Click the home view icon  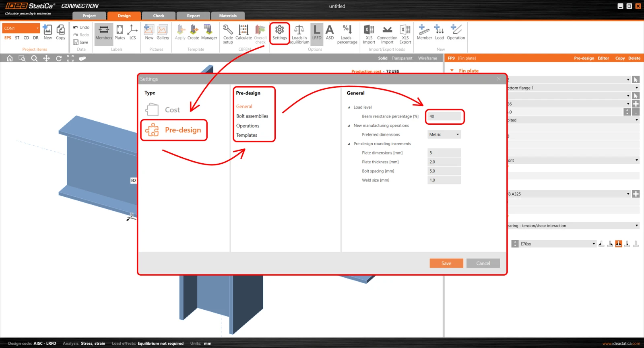pyautogui.click(x=10, y=58)
